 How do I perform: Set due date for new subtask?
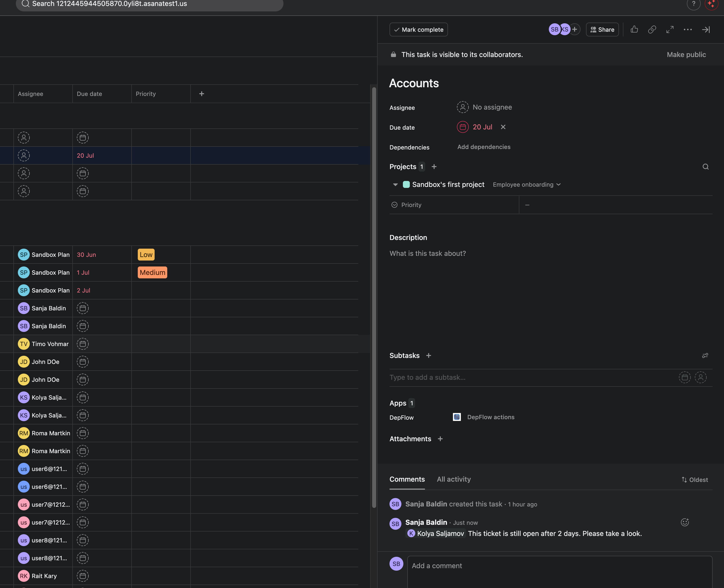click(684, 377)
